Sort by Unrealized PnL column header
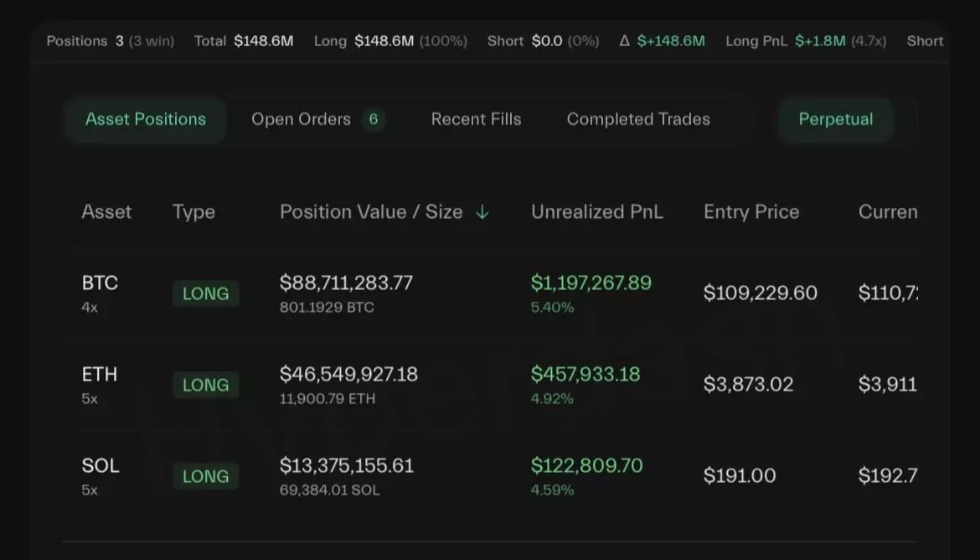This screenshot has width=980, height=560. click(596, 212)
